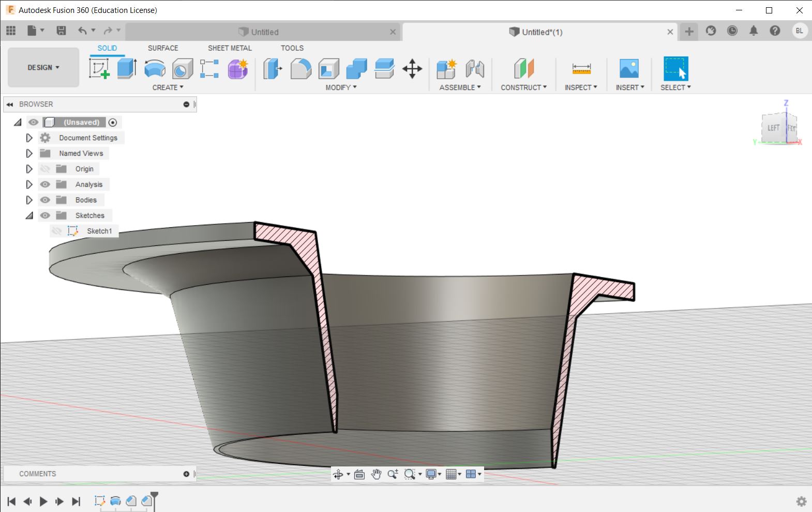Show Sketch1 by toggling its eye
Screen dimensions: 812x512
pos(57,231)
